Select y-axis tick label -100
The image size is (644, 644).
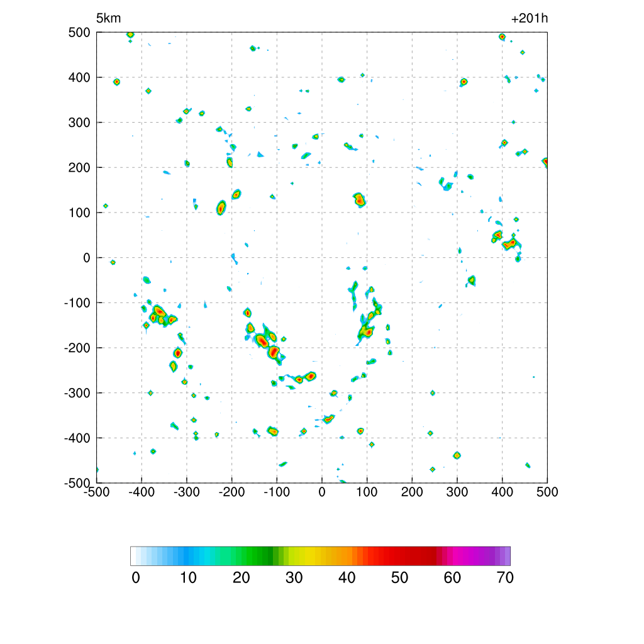pyautogui.click(x=77, y=303)
